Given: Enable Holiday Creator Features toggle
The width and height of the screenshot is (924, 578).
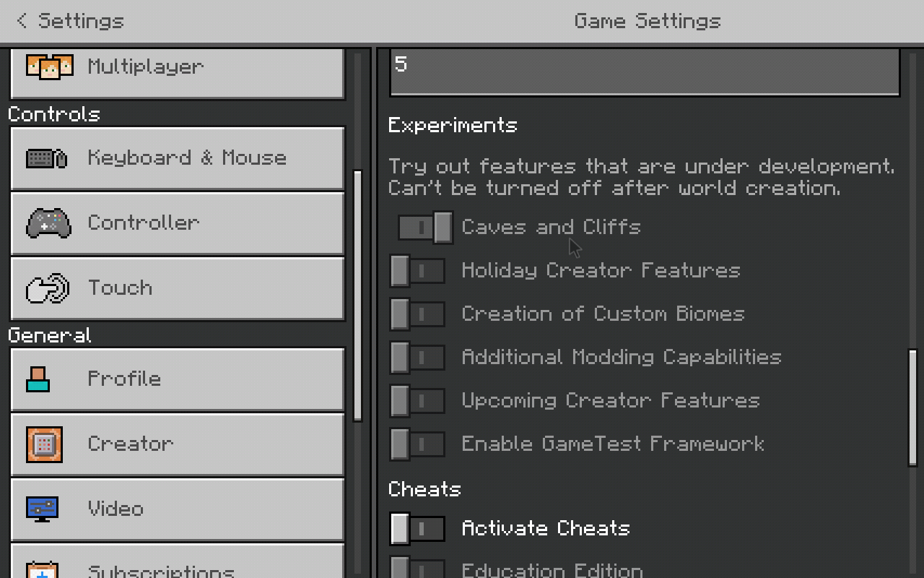Looking at the screenshot, I should point(417,271).
